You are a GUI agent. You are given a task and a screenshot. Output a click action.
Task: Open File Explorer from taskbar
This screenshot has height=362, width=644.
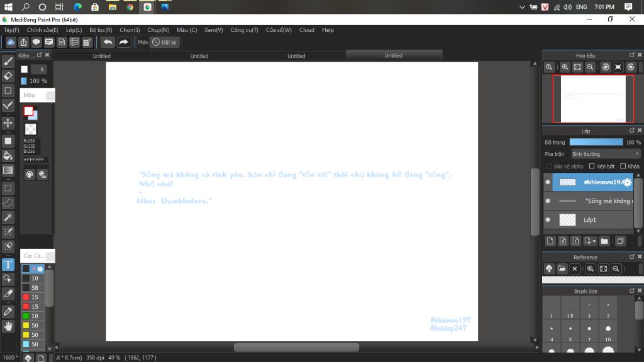[112, 7]
